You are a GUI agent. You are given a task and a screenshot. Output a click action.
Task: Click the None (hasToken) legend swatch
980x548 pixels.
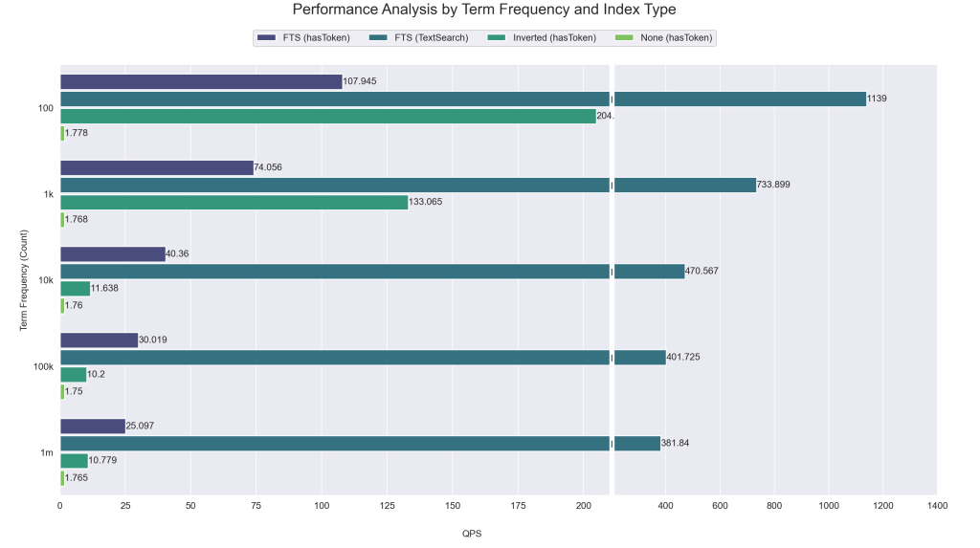tap(624, 38)
